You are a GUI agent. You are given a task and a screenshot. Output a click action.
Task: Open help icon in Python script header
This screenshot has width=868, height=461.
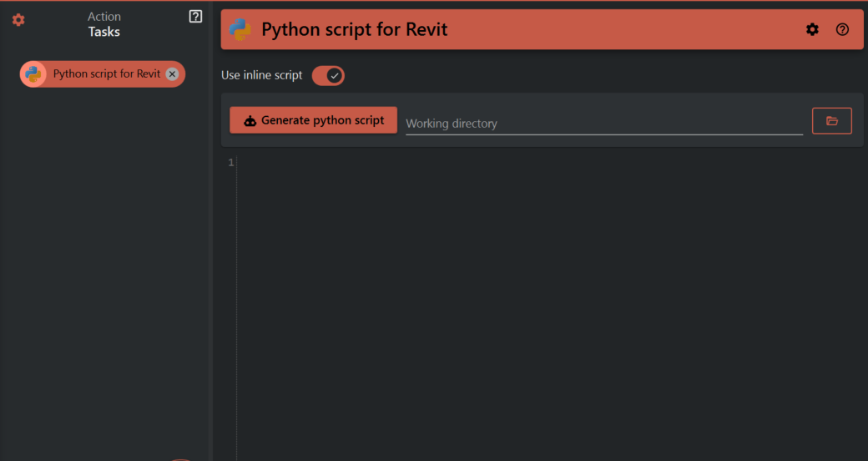[x=842, y=29]
